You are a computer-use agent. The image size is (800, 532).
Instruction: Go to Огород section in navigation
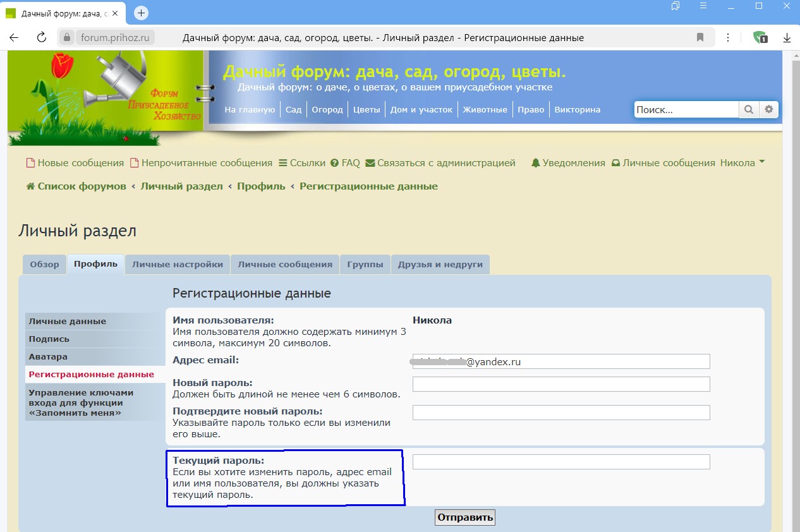(327, 109)
